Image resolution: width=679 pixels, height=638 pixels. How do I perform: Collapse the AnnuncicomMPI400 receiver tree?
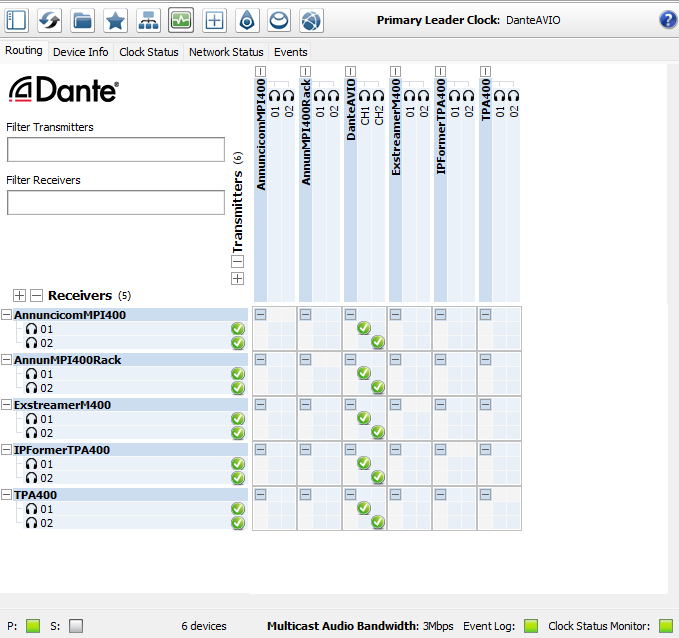pyautogui.click(x=7, y=315)
